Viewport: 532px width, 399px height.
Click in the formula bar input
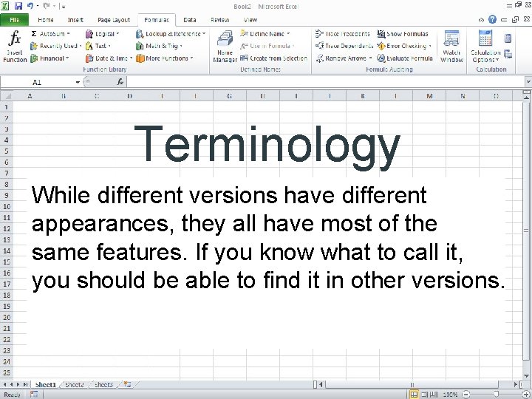point(325,82)
